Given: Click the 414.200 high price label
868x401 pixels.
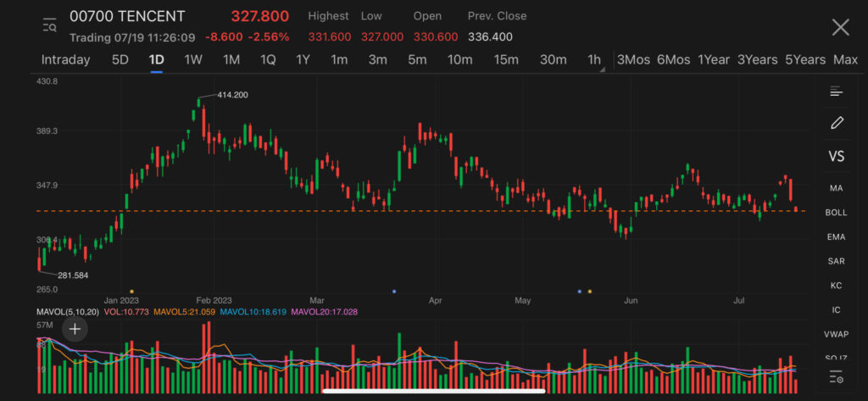Looking at the screenshot, I should [232, 95].
